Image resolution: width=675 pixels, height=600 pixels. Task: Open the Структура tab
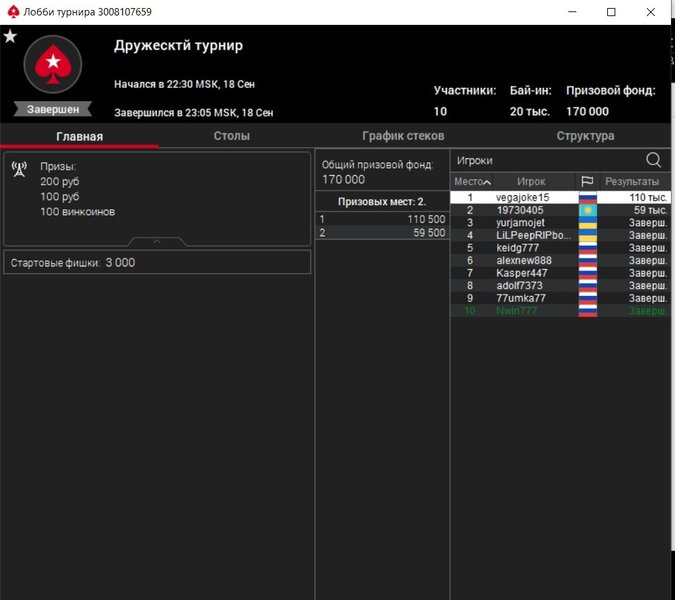tap(585, 136)
